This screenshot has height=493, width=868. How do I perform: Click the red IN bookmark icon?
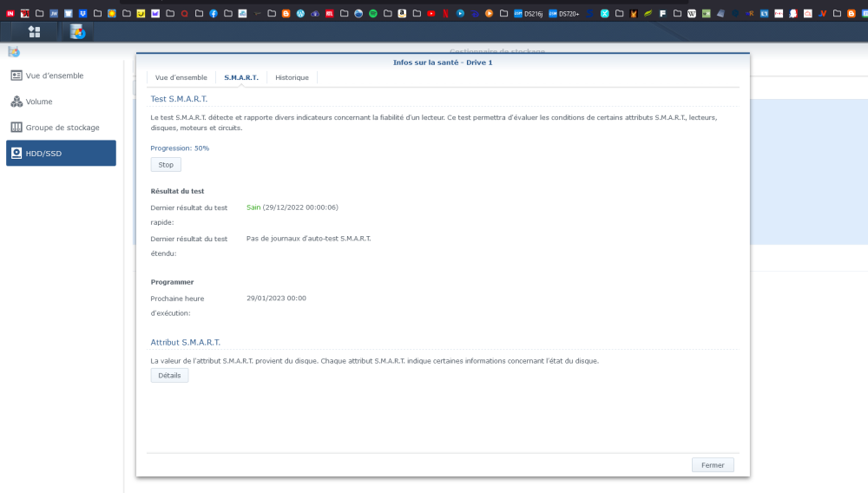[x=10, y=14]
